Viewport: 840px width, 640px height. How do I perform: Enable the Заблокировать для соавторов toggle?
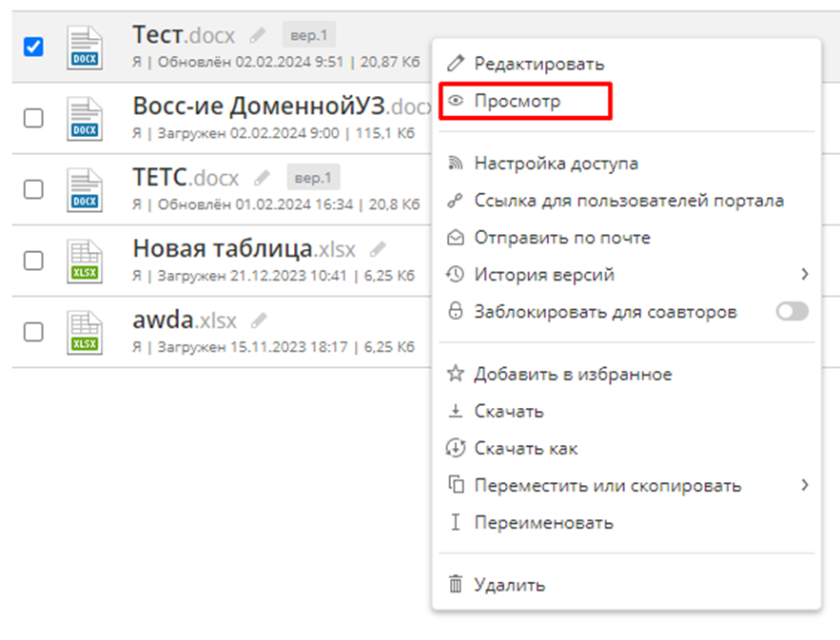pos(791,312)
